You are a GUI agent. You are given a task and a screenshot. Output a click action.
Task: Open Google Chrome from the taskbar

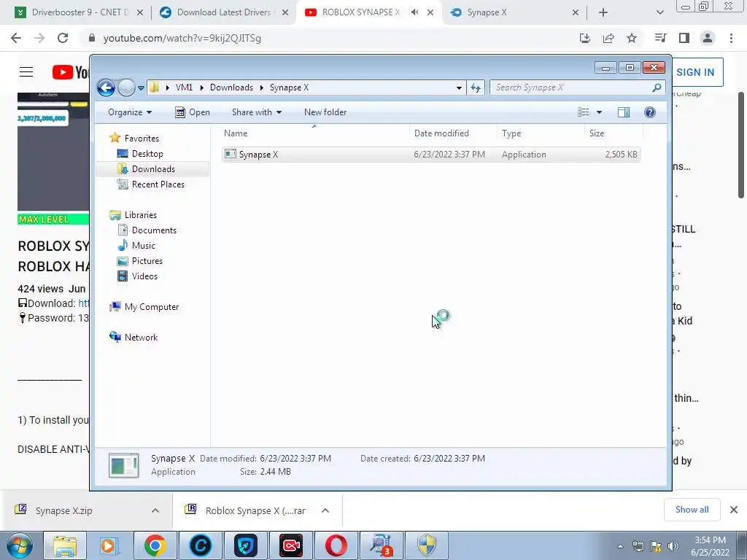(155, 545)
